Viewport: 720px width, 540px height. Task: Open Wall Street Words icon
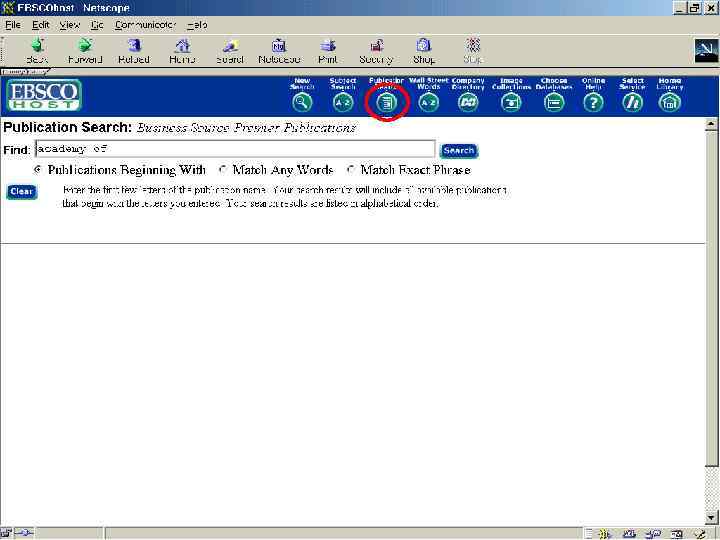pos(428,102)
